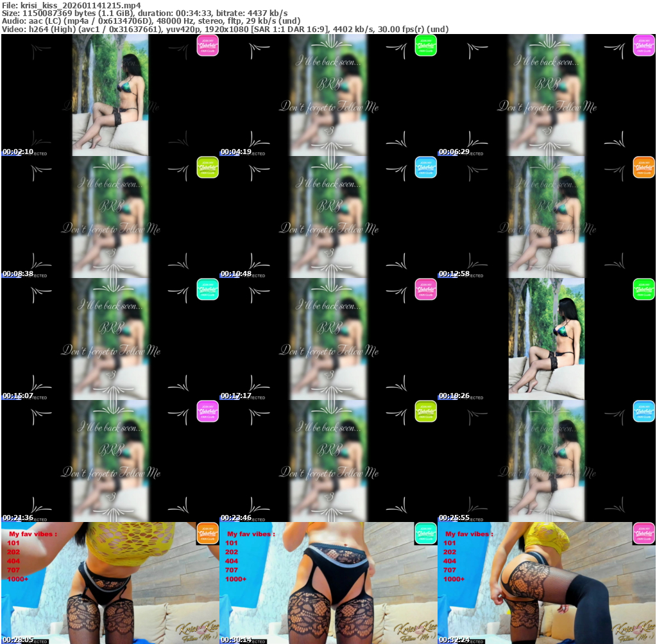The image size is (657, 644).
Task: Pick the 00:15:07 thumbnail
Action: click(110, 339)
